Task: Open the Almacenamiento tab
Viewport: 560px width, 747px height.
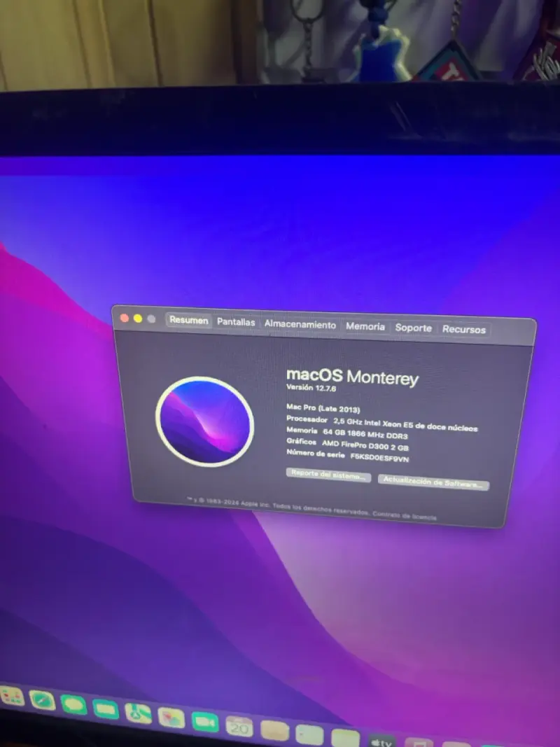Action: tap(300, 324)
